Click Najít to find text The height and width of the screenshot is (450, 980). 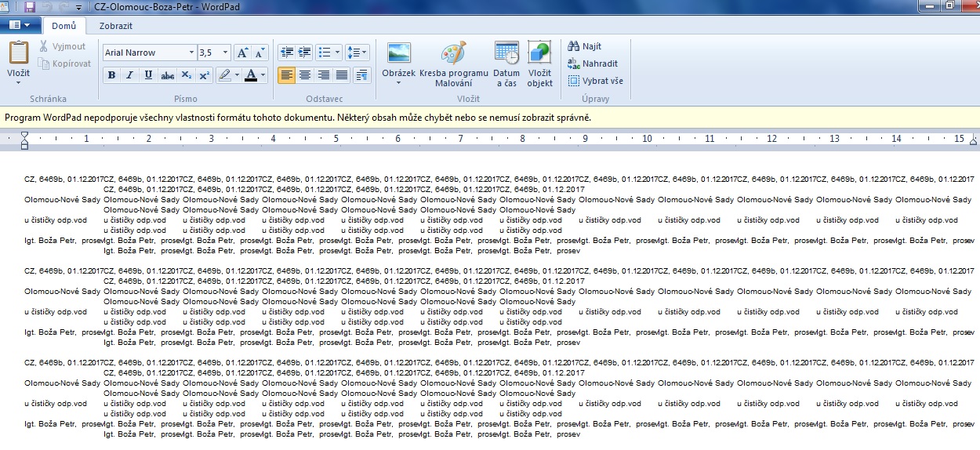[591, 46]
